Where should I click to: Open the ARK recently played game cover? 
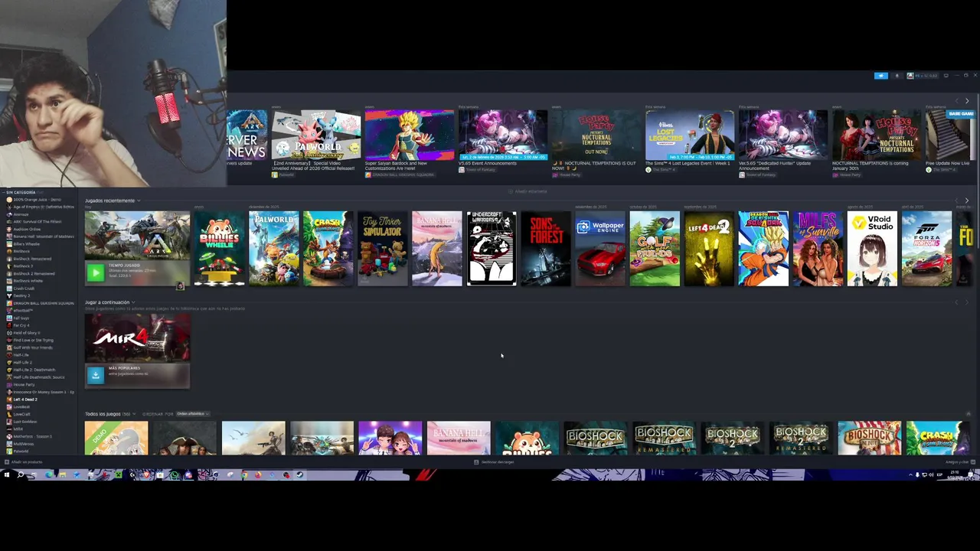tap(137, 236)
